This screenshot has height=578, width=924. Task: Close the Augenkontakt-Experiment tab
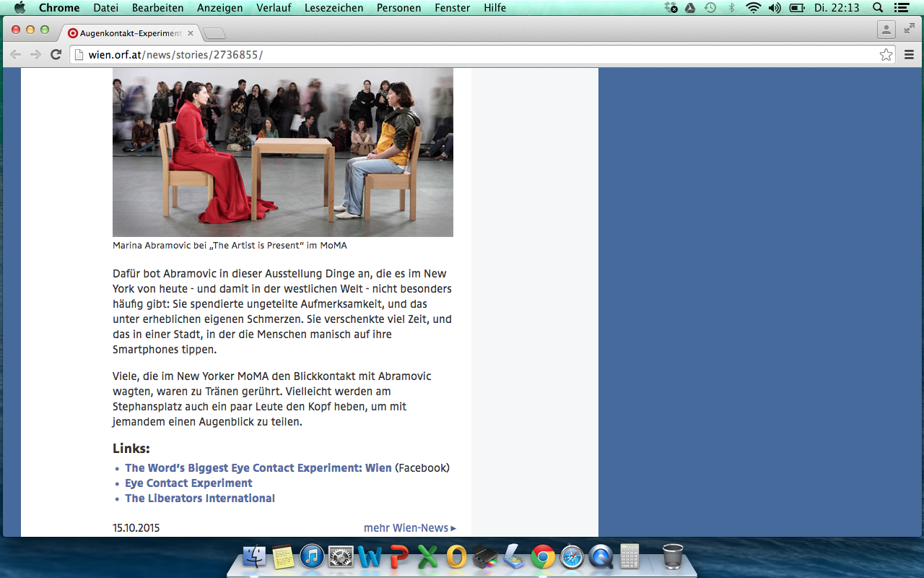coord(192,33)
